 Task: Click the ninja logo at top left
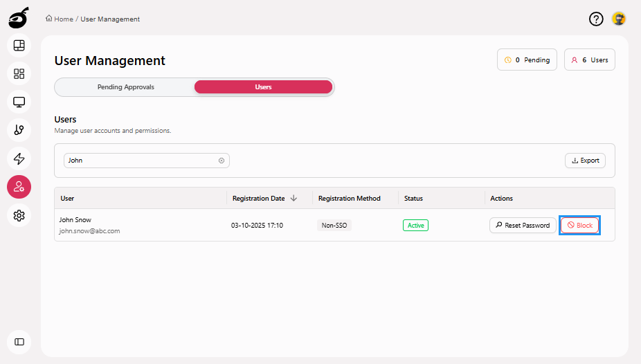pos(19,17)
